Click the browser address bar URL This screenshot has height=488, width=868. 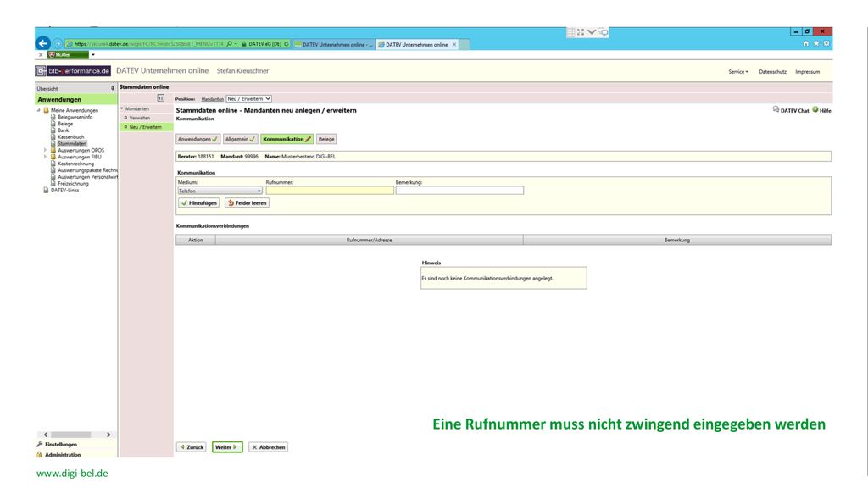(148, 44)
